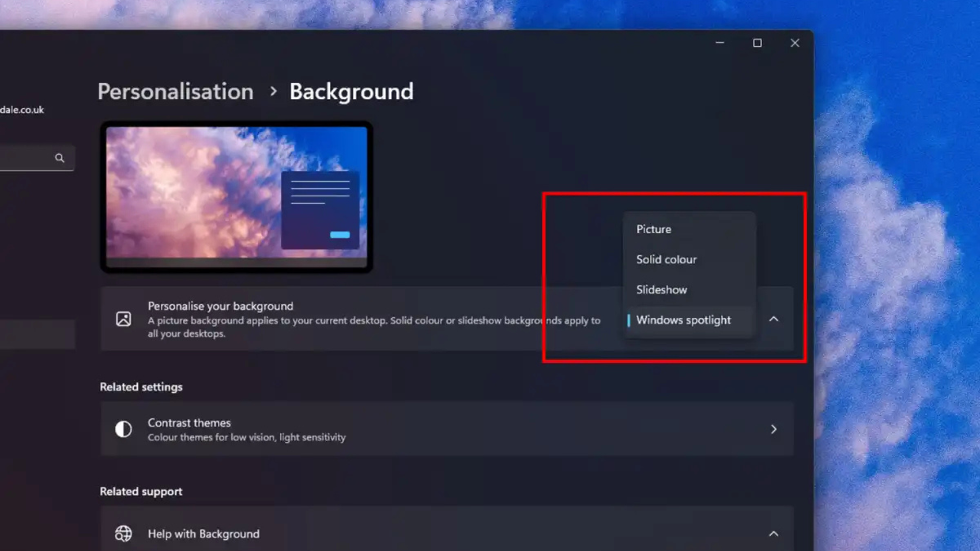
Task: Select Slideshow as background type
Action: 661,289
